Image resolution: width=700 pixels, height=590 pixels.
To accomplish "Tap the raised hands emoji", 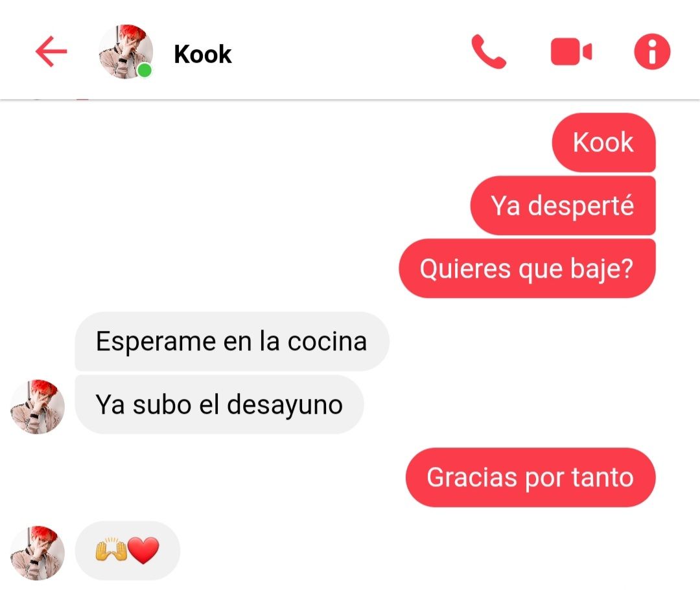I will tap(111, 550).
